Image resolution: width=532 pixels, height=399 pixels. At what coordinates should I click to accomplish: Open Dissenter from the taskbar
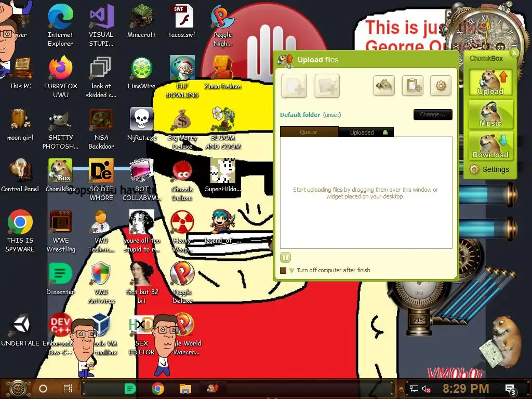(x=130, y=389)
